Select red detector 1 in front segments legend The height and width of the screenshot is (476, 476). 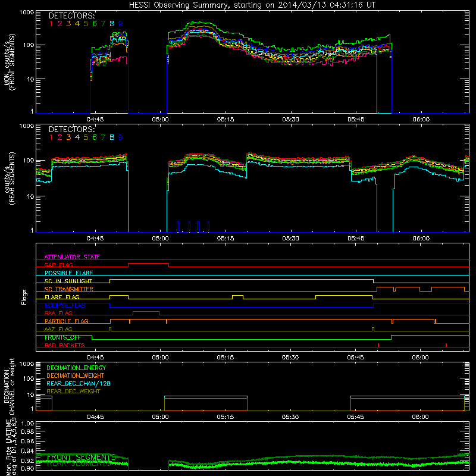[x=51, y=24]
